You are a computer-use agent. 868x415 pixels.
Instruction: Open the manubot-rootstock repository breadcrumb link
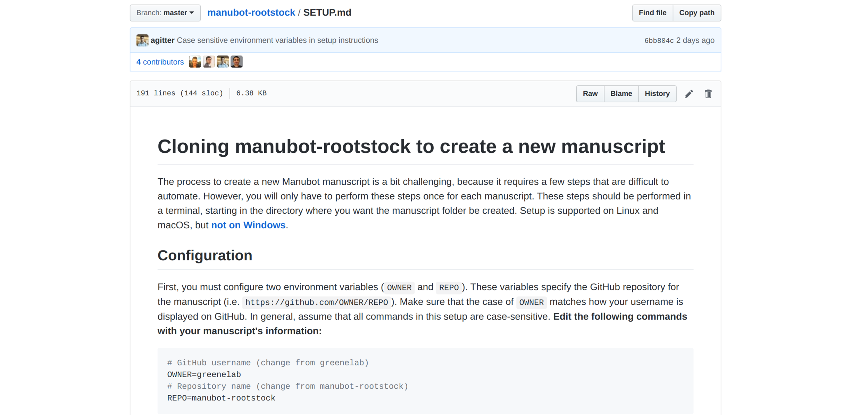tap(251, 12)
